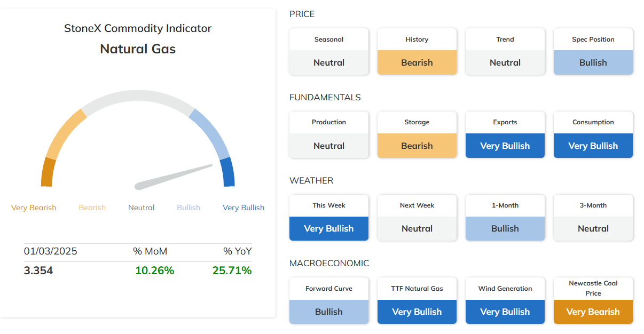Click the price value 3.354

point(38,271)
